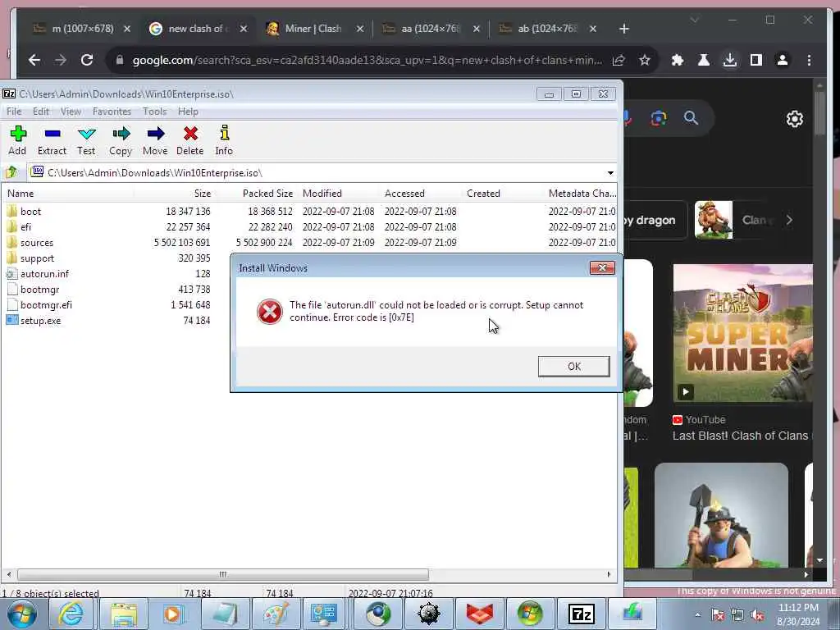
Task: Select the autorun.inf file
Action: pyautogui.click(x=44, y=274)
